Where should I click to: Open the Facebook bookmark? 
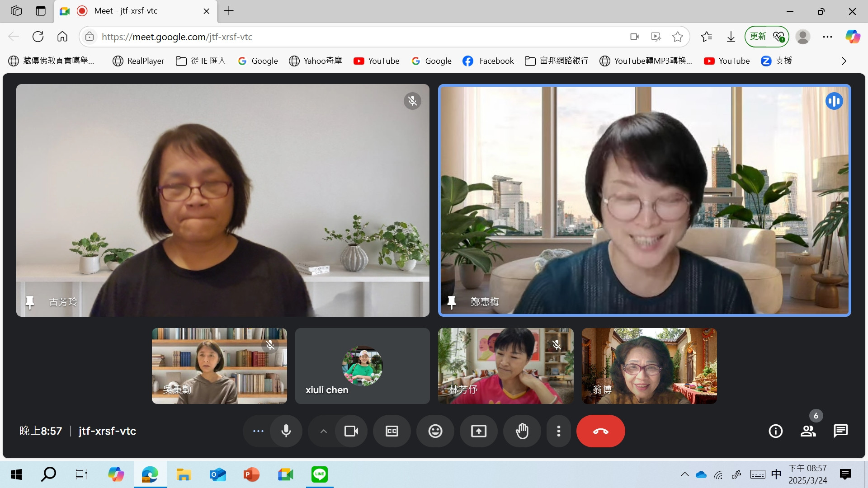tap(488, 61)
